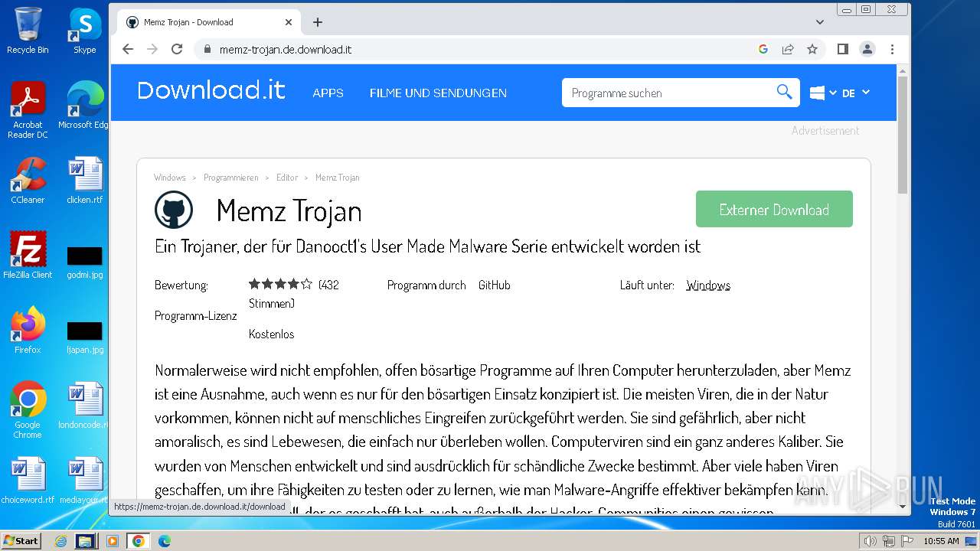The image size is (980, 551).
Task: Open ljapan.jpg image file
Action: 85,335
